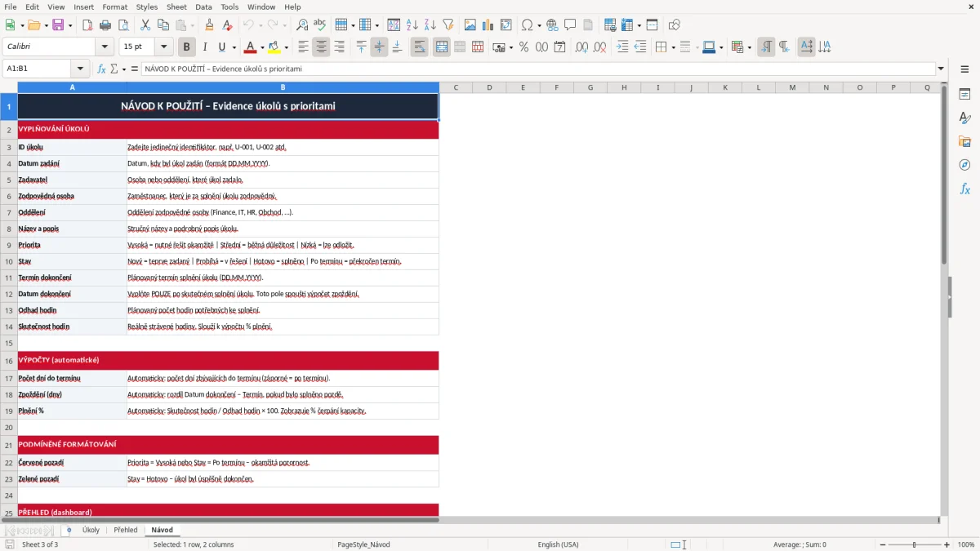980x551 pixels.
Task: Open Find and Replace
Action: click(x=302, y=25)
